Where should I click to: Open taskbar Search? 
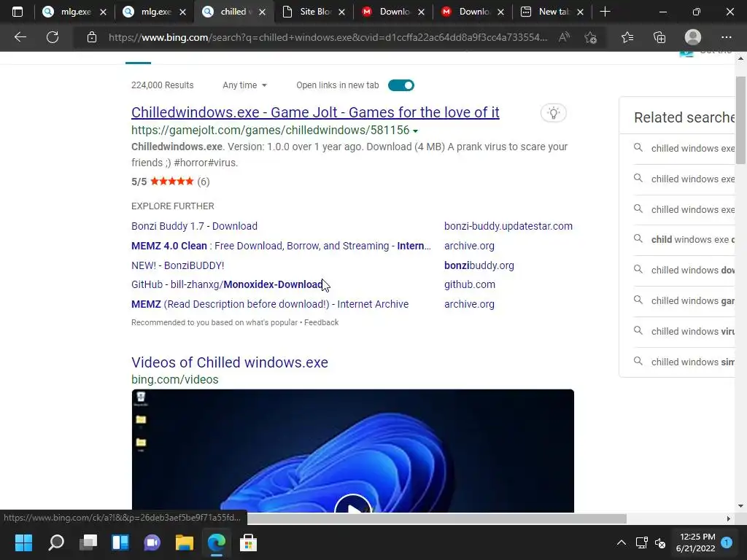point(56,542)
